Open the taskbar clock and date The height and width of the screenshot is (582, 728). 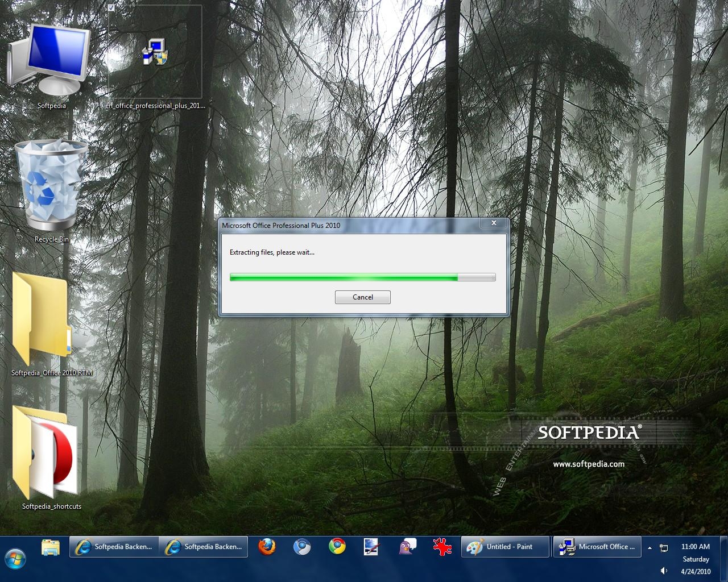click(x=696, y=559)
